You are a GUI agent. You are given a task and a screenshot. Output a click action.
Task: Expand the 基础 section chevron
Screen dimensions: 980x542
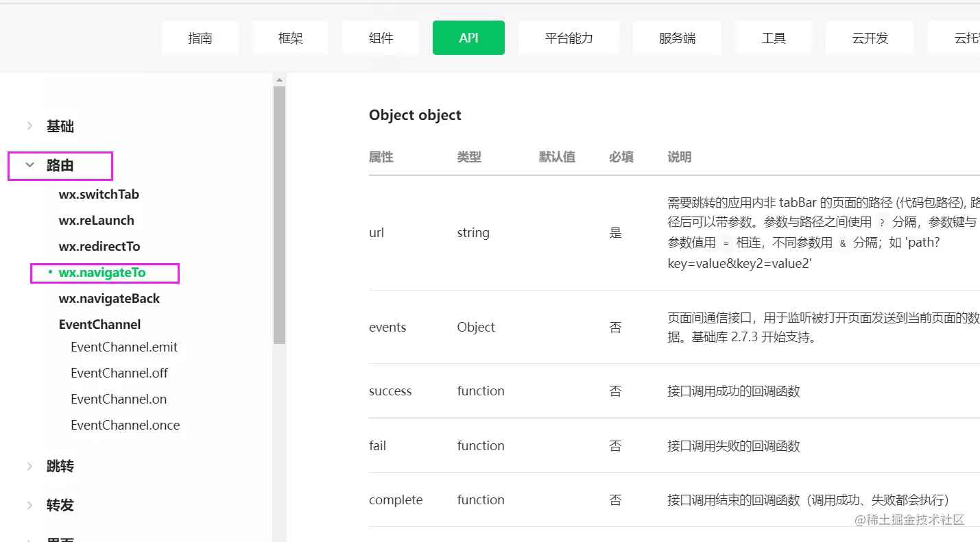[x=29, y=126]
